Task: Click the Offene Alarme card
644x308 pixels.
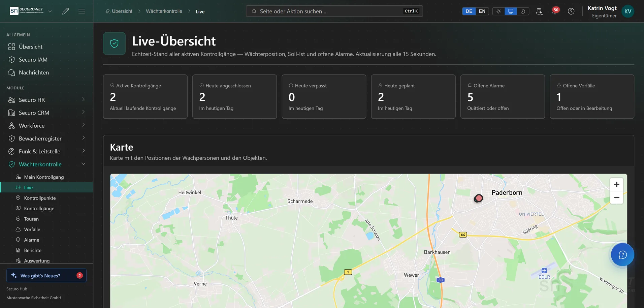Action: point(503,96)
